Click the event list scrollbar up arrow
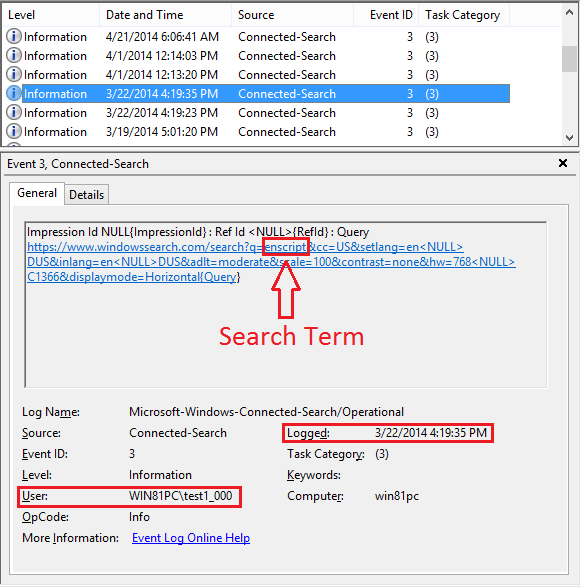The image size is (581, 588). 569,12
